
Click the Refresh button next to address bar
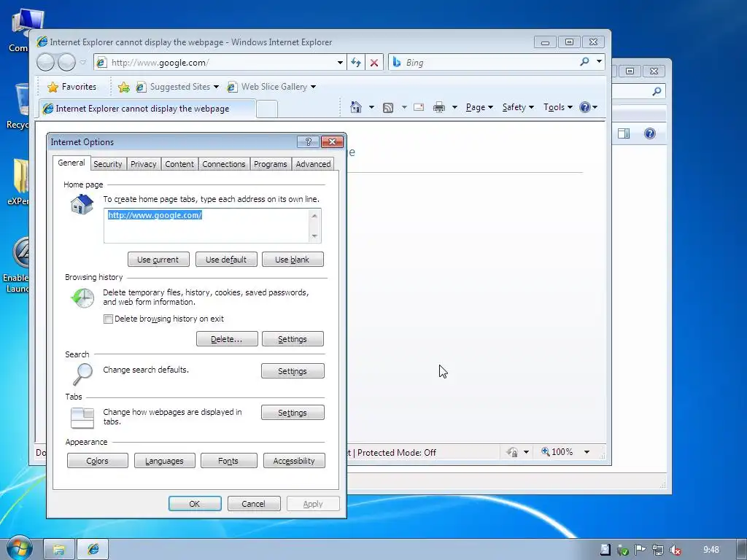point(356,63)
